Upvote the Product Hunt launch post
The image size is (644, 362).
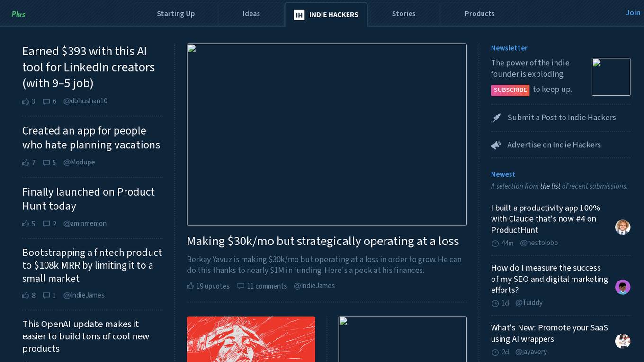[x=26, y=223]
